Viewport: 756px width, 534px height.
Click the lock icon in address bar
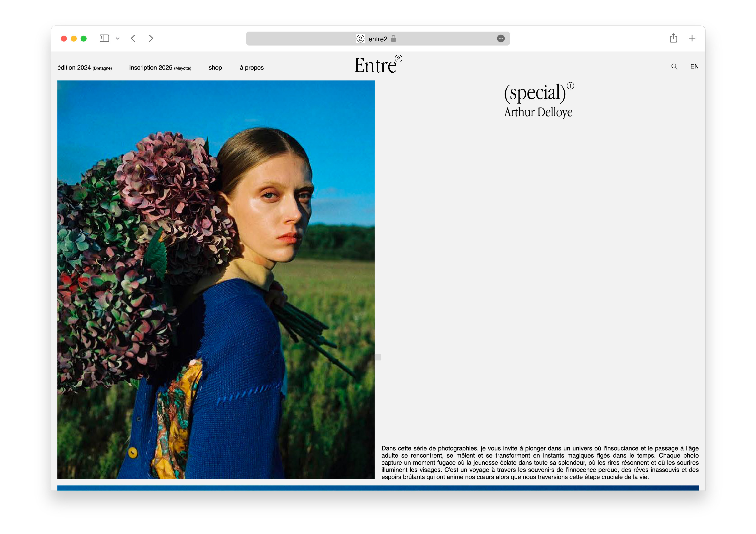click(x=394, y=39)
